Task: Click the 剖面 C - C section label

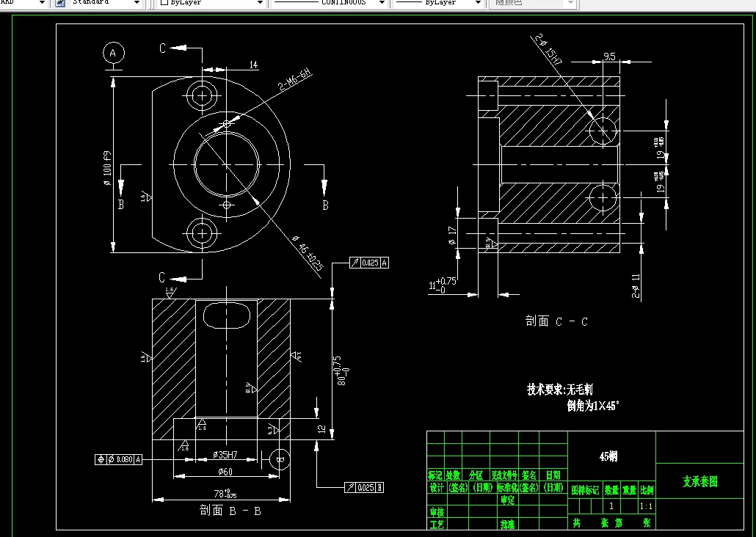Action: point(556,321)
